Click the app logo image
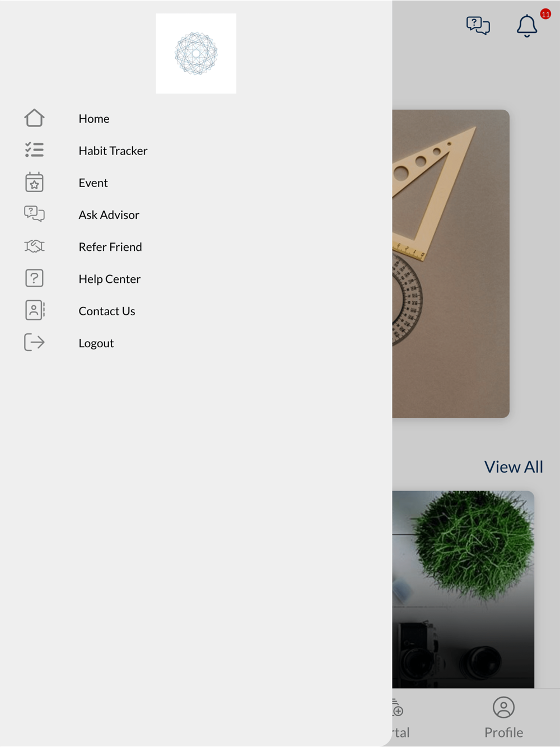This screenshot has width=560, height=747. click(x=196, y=54)
